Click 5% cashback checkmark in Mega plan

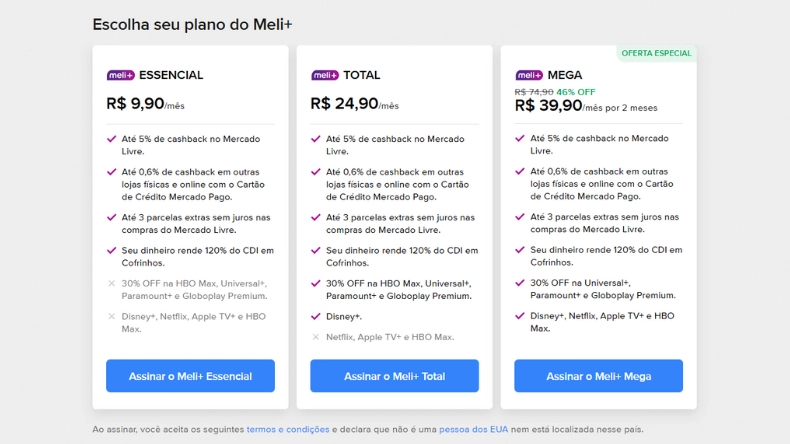pyautogui.click(x=520, y=138)
